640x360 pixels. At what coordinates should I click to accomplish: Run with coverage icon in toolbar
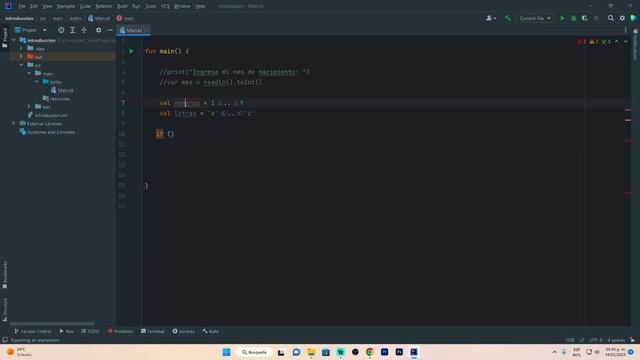(584, 18)
